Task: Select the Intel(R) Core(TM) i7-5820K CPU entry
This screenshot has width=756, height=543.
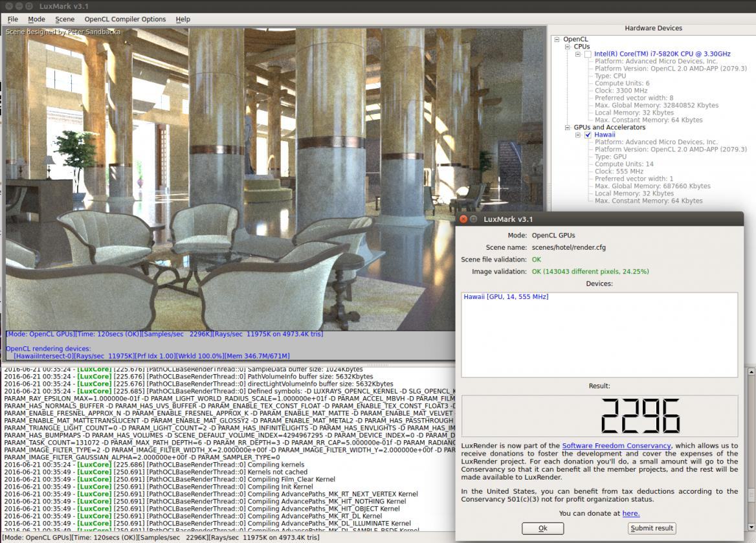Action: click(x=662, y=54)
